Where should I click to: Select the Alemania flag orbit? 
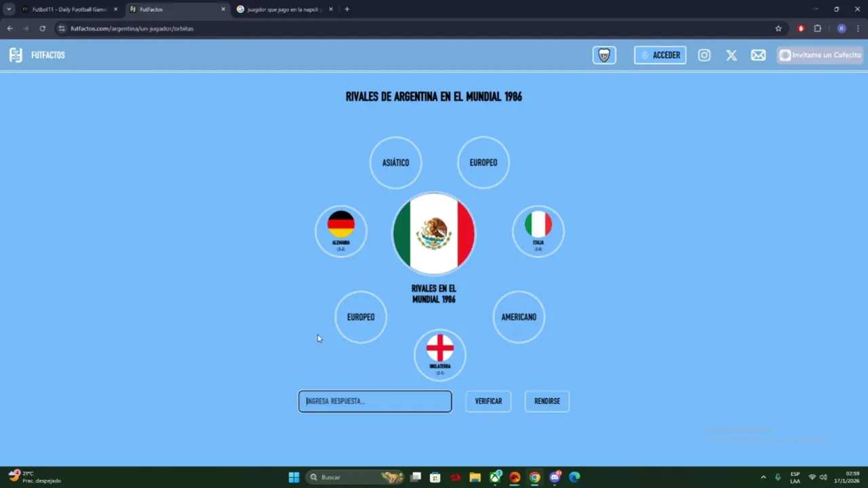coord(341,231)
